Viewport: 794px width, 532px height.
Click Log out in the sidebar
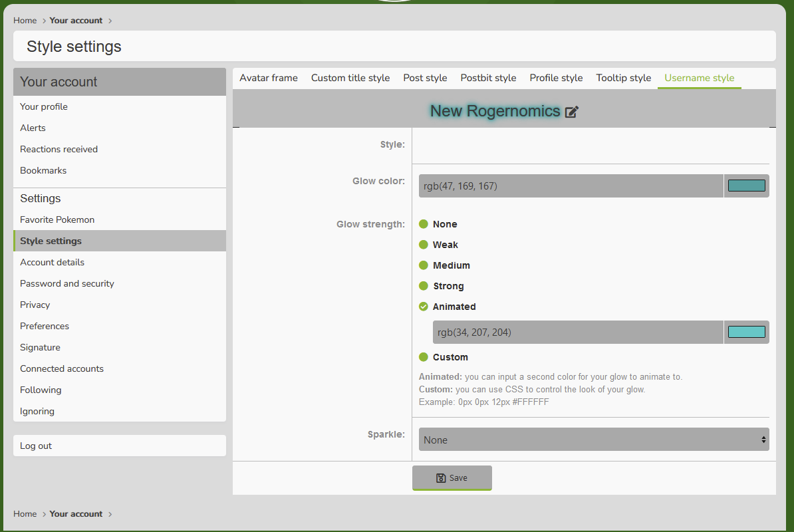(36, 446)
